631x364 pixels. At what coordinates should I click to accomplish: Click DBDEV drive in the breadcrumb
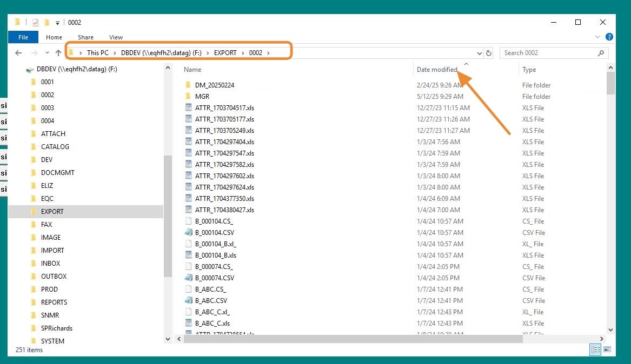(x=161, y=52)
